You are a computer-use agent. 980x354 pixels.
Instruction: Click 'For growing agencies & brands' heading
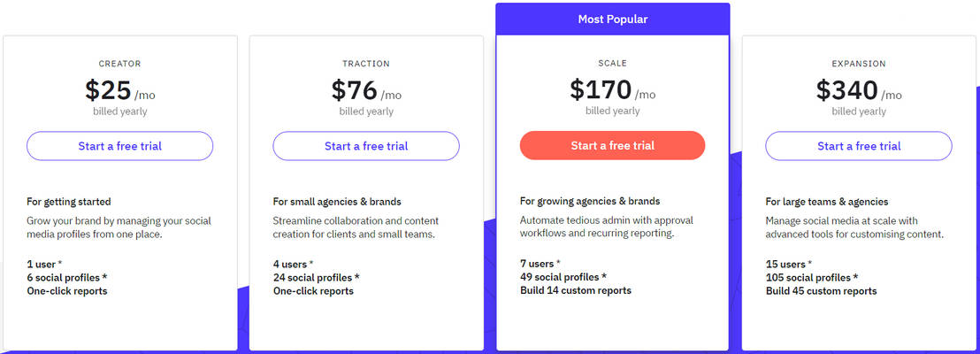pos(590,201)
